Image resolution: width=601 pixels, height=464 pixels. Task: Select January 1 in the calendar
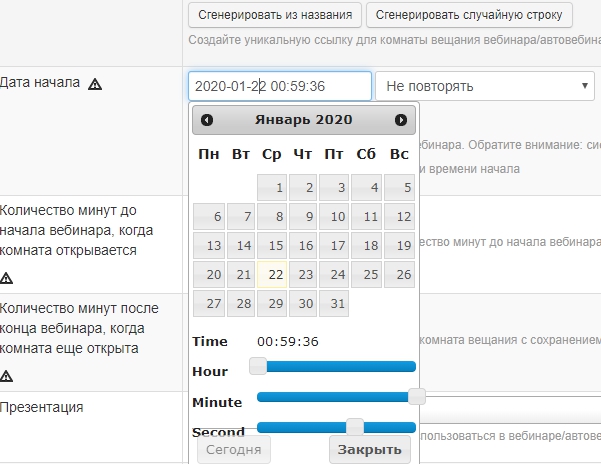(x=272, y=188)
